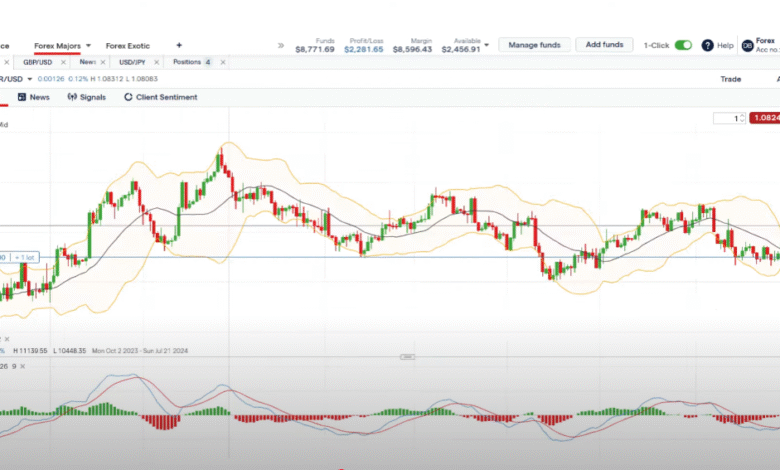This screenshot has height=470, width=780.
Task: Open the DB account avatar
Action: pos(747,45)
